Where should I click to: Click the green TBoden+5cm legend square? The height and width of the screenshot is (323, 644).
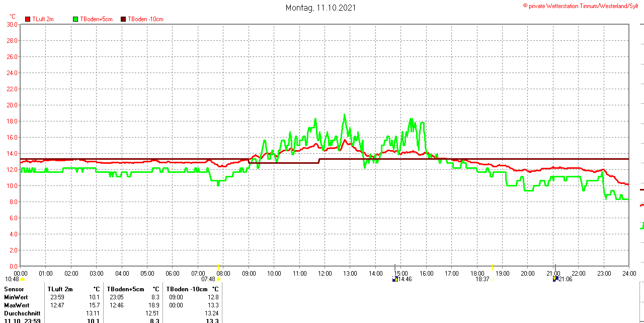[x=76, y=19]
